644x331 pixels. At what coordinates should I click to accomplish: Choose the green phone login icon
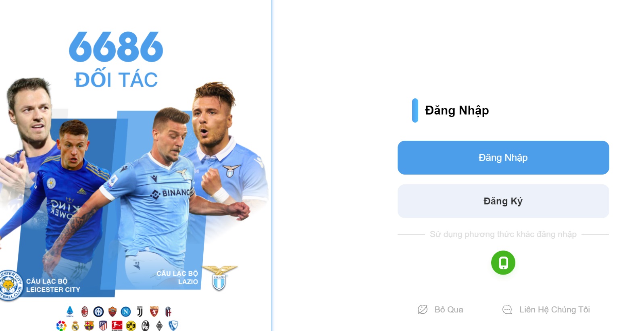tap(503, 263)
